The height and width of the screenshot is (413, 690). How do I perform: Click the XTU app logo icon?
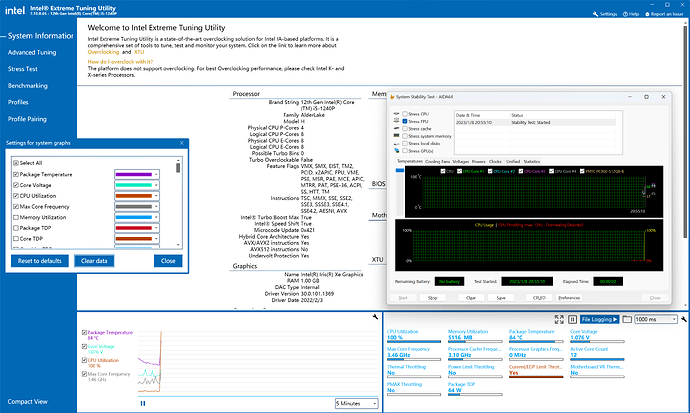point(15,11)
